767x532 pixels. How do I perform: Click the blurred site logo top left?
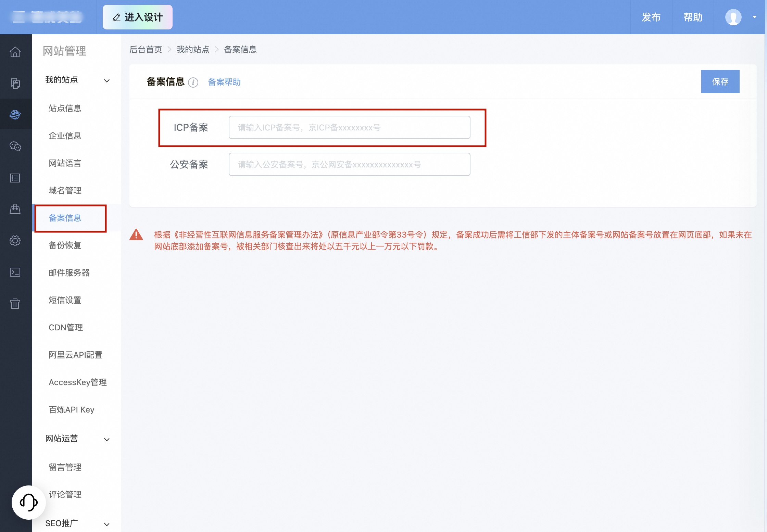(x=47, y=17)
